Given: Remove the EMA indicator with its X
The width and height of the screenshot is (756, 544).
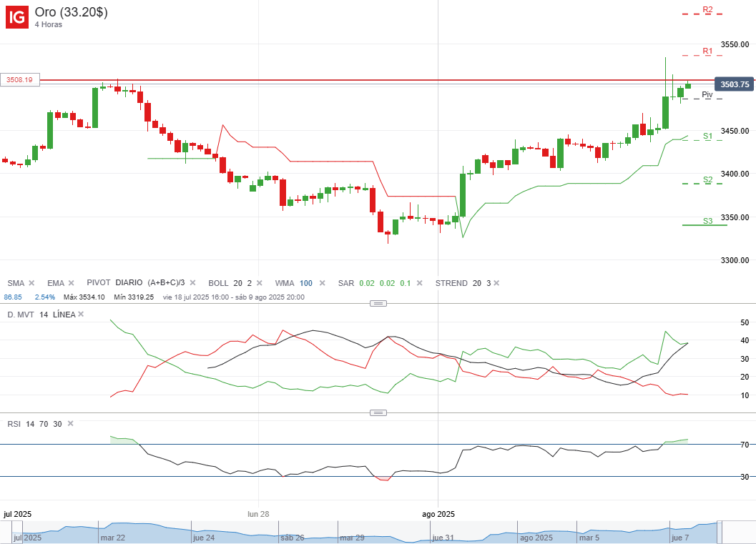Looking at the screenshot, I should tap(71, 284).
